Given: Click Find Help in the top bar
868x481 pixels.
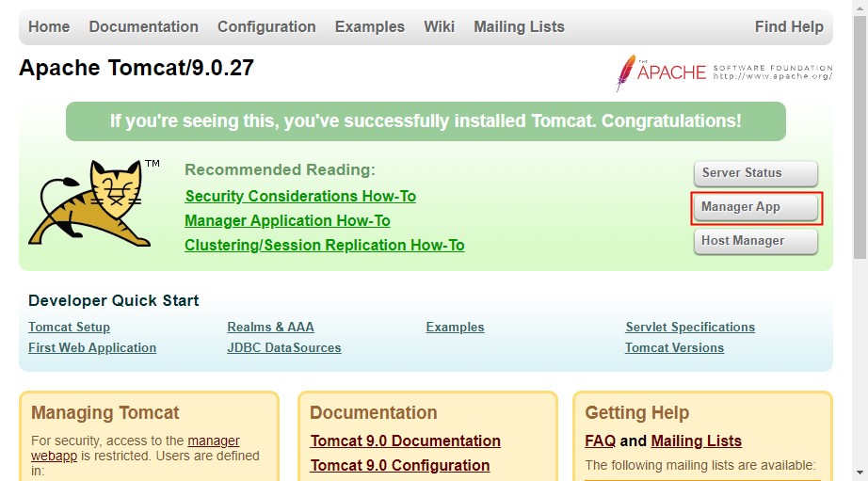Looking at the screenshot, I should click(788, 27).
